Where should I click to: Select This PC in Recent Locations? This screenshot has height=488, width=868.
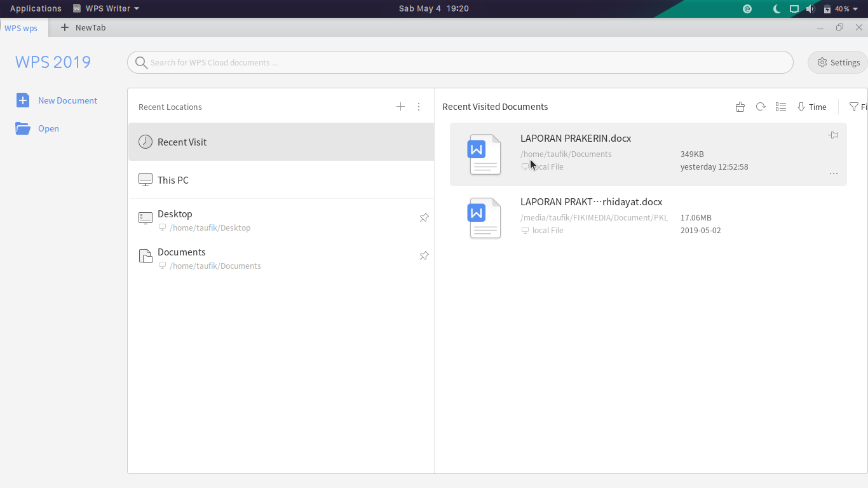173,180
